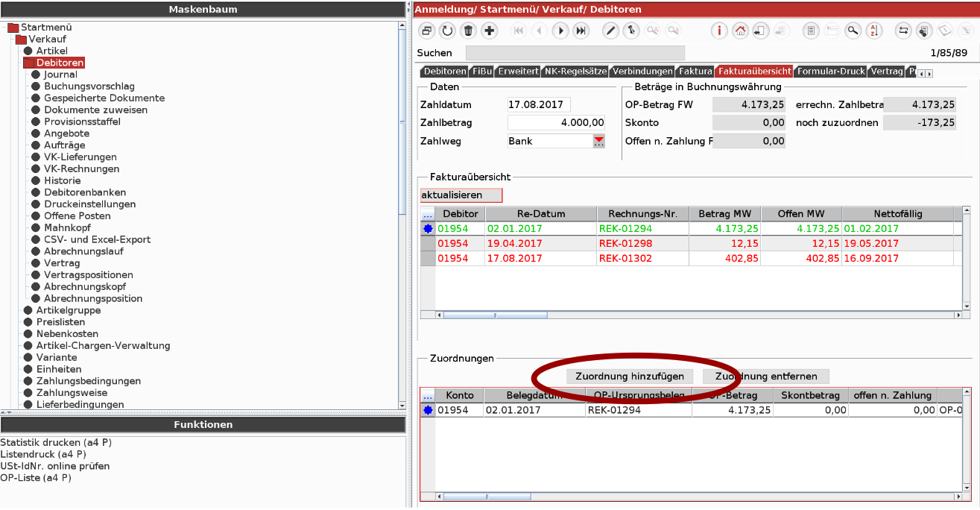Click the aktualisieren button
Image resolution: width=980 pixels, height=510 pixels.
(x=461, y=195)
